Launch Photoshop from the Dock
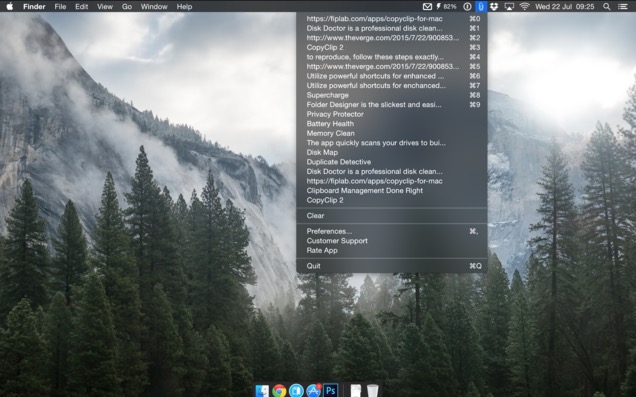 [331, 391]
